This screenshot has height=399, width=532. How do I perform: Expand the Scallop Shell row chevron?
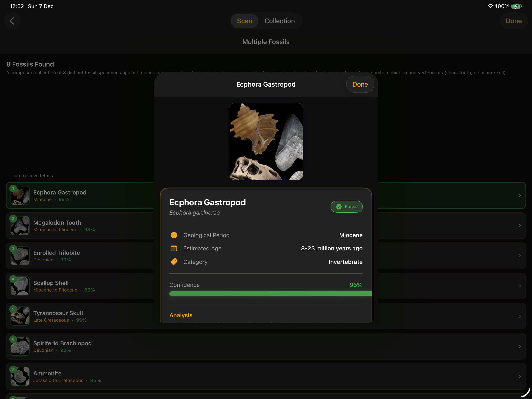pyautogui.click(x=519, y=286)
